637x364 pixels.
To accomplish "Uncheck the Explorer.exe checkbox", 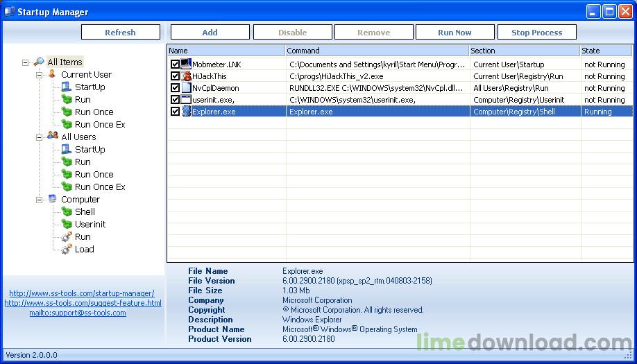I will click(175, 112).
